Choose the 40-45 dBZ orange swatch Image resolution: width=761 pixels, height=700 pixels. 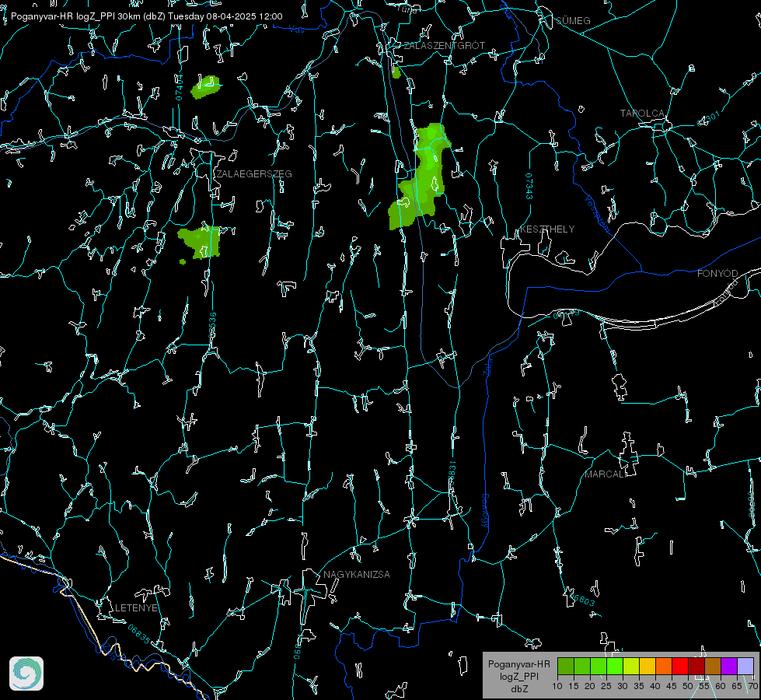click(x=664, y=666)
